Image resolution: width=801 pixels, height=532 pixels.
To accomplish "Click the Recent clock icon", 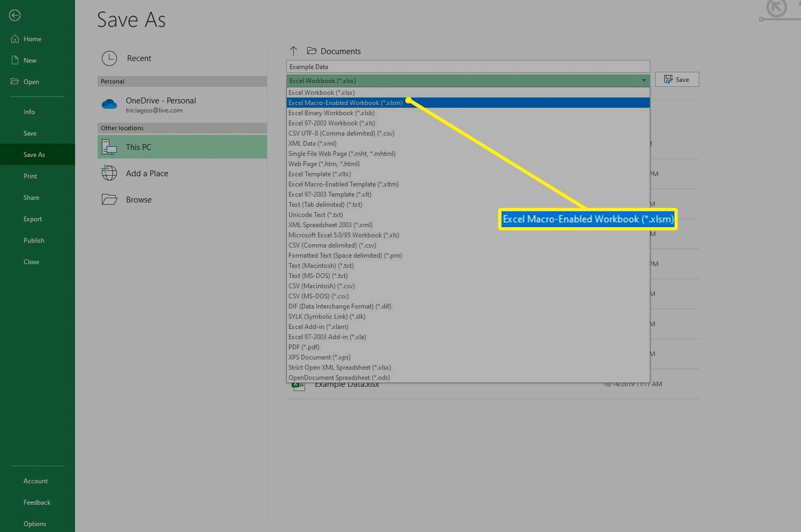I will click(109, 58).
